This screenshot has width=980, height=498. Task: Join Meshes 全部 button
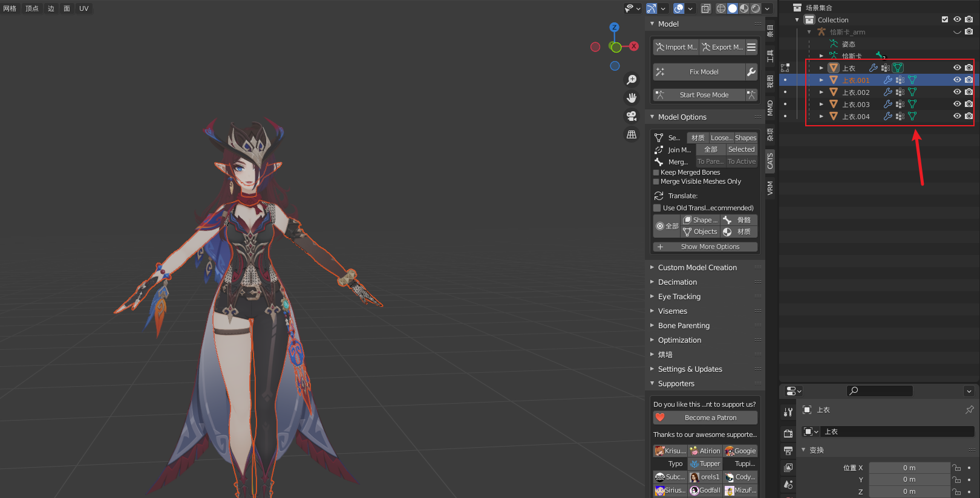(711, 149)
